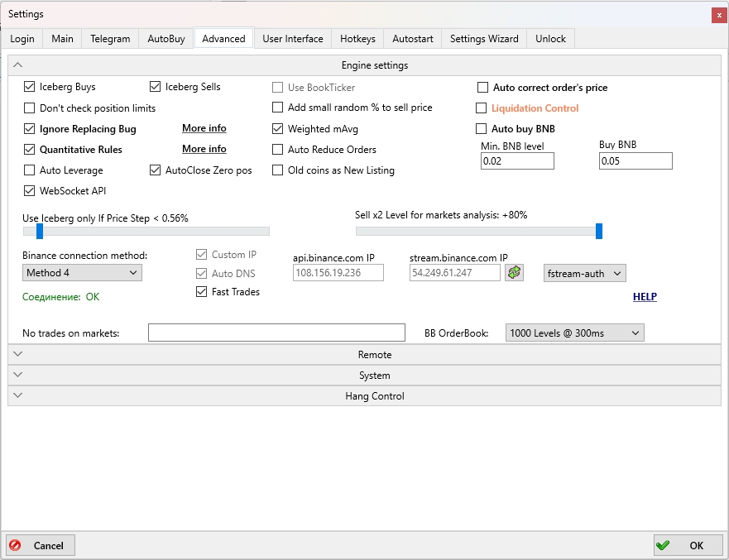Click the OK button
Image resolution: width=729 pixels, height=560 pixels.
[687, 545]
